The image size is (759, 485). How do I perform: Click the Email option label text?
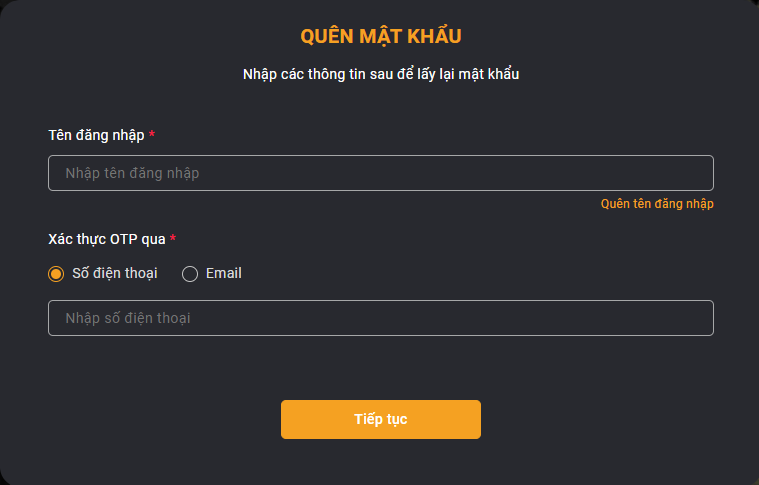(224, 273)
